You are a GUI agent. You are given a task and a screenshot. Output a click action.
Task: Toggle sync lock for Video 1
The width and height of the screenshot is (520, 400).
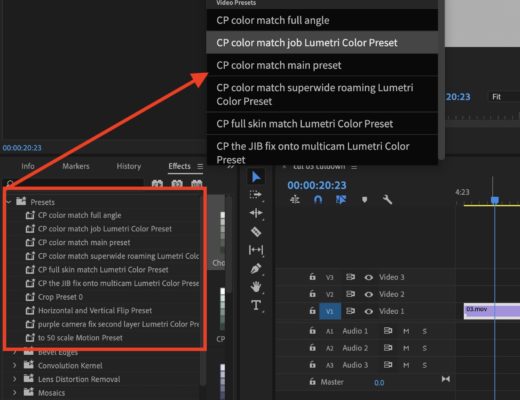[350, 311]
